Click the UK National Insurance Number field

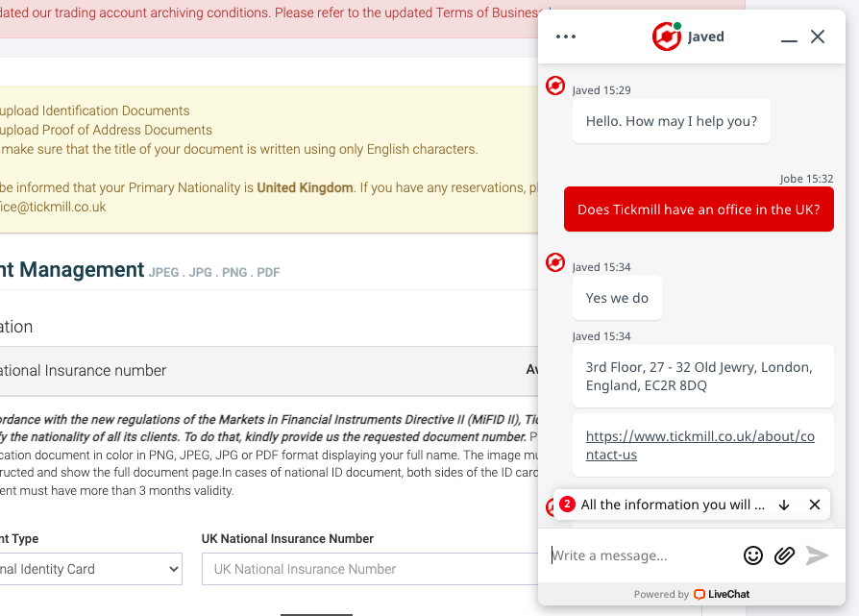pyautogui.click(x=370, y=569)
